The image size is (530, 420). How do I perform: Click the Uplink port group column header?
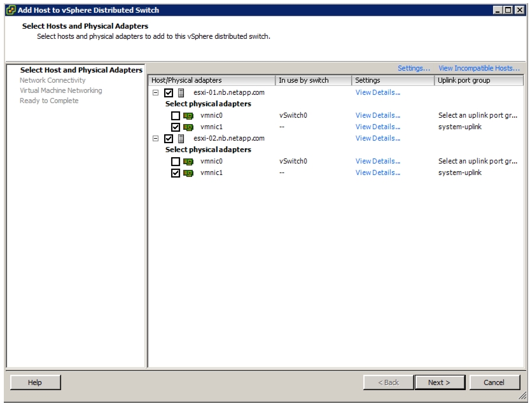point(478,80)
